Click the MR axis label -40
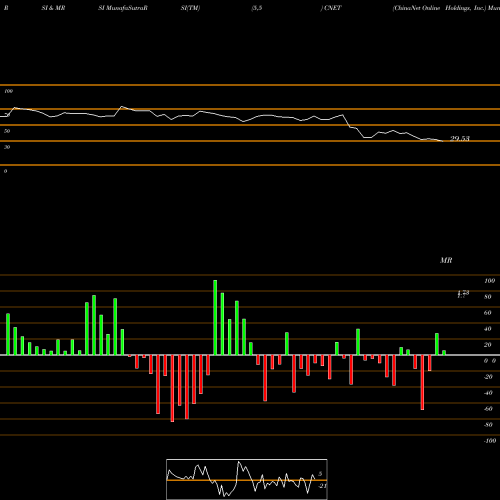 tap(488, 393)
